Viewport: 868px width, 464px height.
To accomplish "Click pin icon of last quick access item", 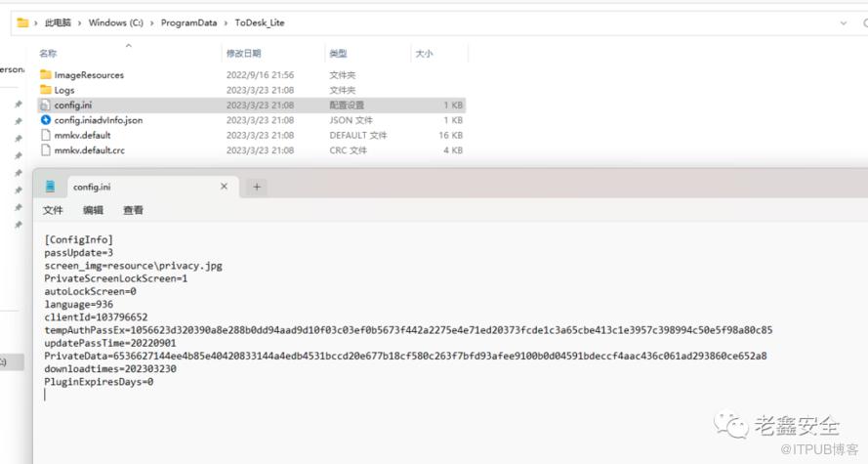I will (19, 225).
